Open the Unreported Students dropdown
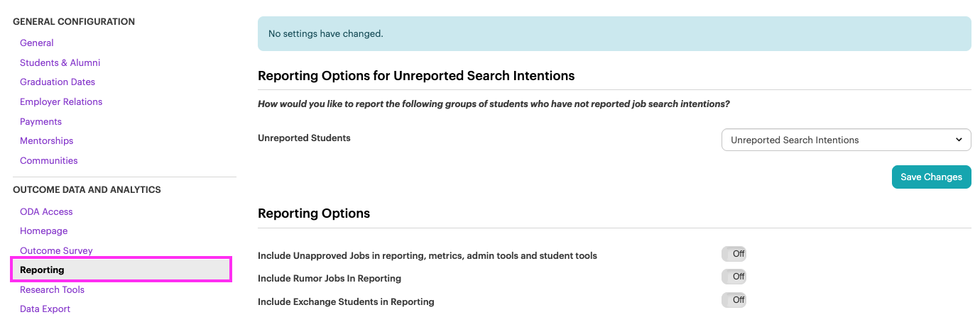 click(x=846, y=140)
